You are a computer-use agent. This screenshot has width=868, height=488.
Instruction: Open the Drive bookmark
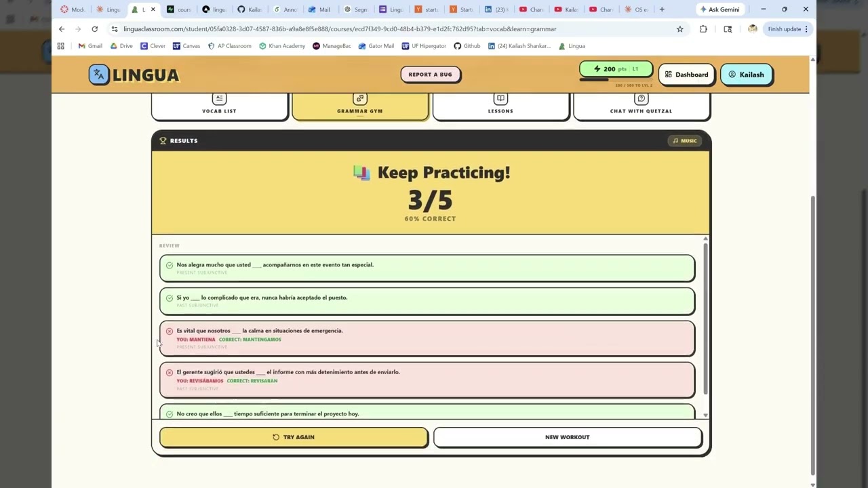(x=121, y=46)
